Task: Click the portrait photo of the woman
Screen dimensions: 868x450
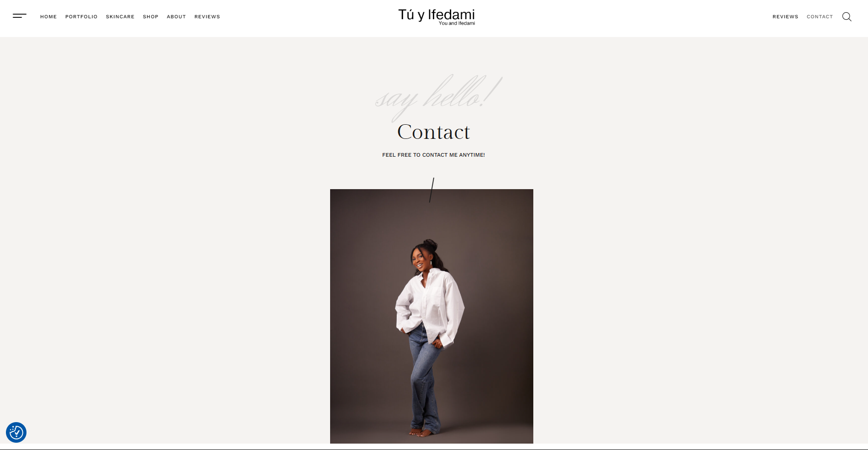Action: [431, 316]
